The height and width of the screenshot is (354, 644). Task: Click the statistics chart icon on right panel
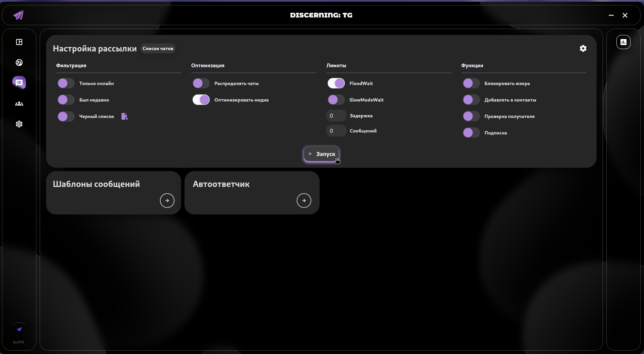pos(623,42)
